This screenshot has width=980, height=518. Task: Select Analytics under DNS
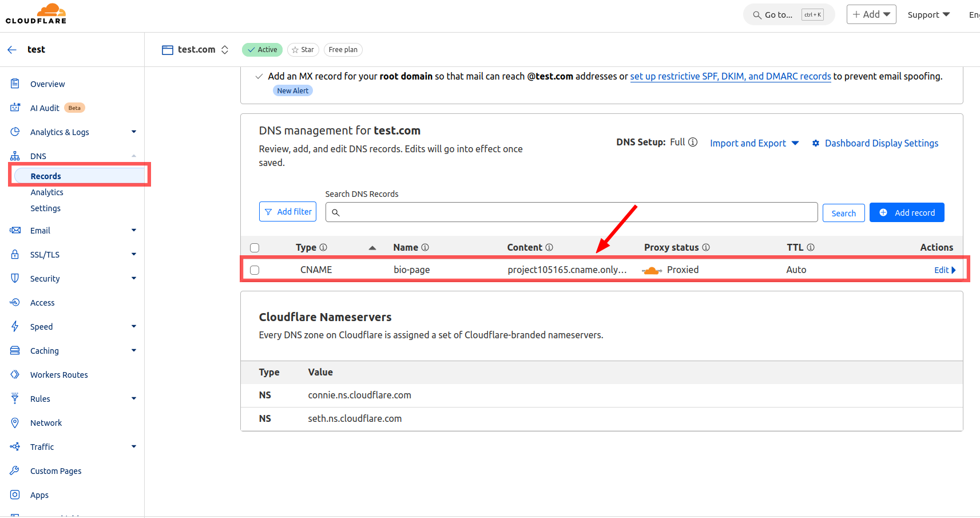pos(47,192)
